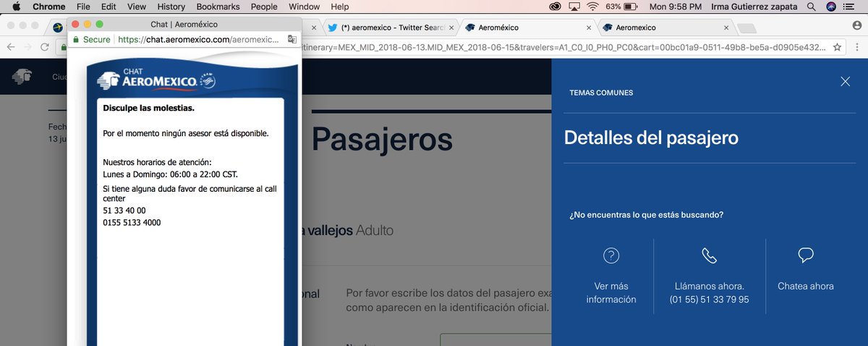The height and width of the screenshot is (346, 868).
Task: Close the Temas Comunes help panel
Action: coord(845,82)
